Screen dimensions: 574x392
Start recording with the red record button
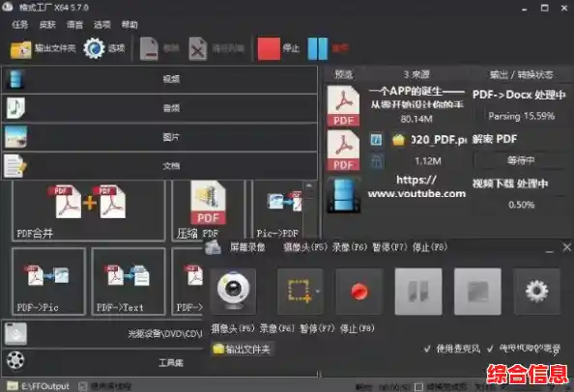(359, 291)
